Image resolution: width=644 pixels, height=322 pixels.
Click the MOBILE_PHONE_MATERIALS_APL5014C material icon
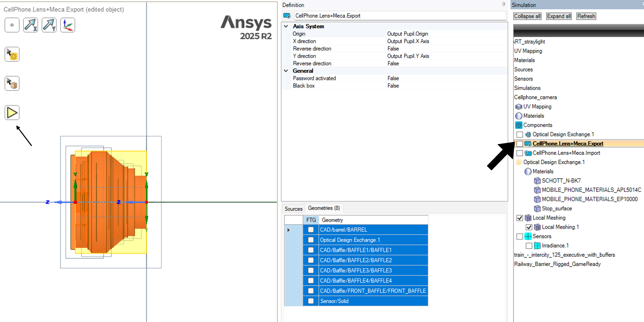[x=537, y=190]
